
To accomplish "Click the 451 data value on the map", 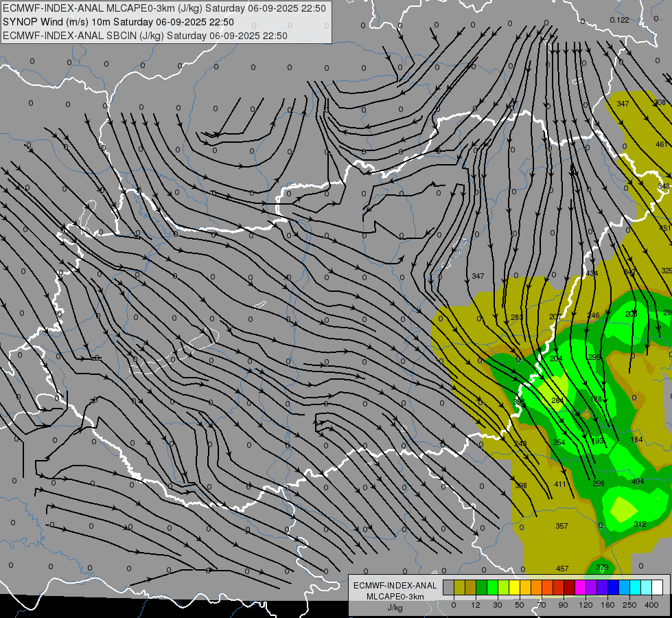I will [664, 228].
